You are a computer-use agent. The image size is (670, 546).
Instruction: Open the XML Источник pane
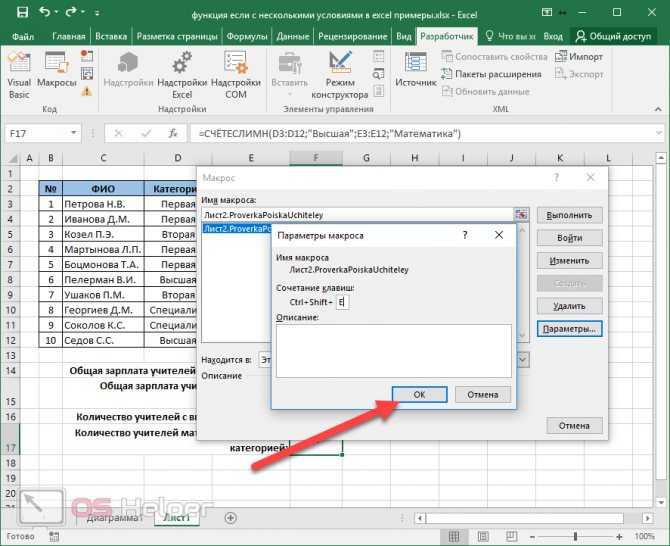click(416, 70)
